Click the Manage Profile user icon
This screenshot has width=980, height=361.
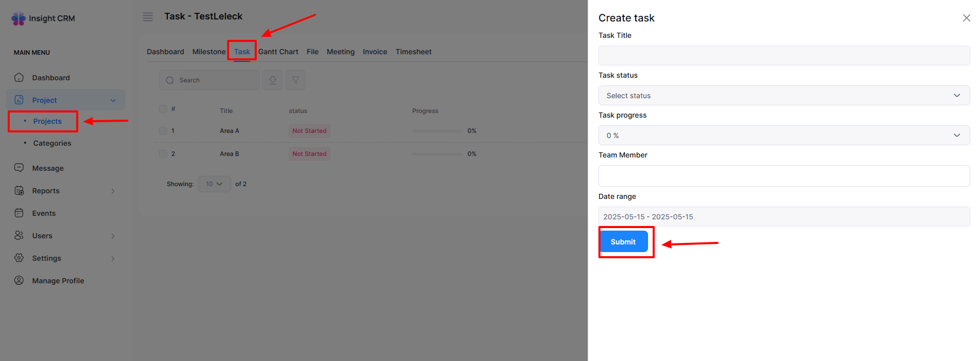[19, 281]
